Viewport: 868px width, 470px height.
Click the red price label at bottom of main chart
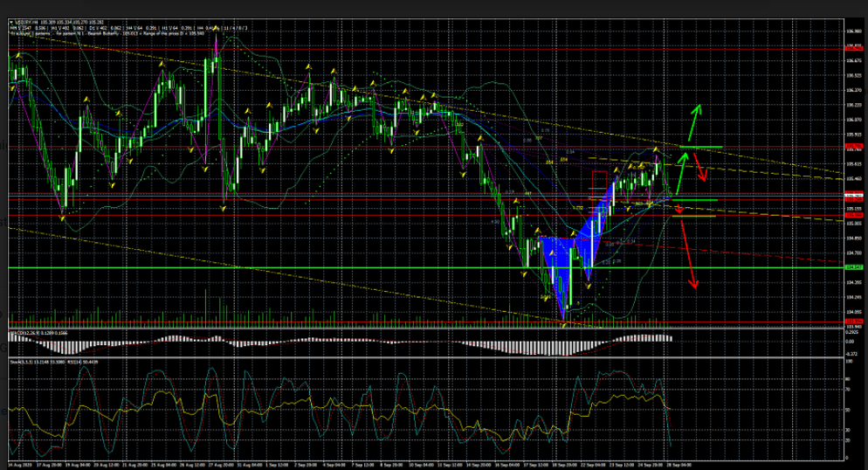point(853,322)
